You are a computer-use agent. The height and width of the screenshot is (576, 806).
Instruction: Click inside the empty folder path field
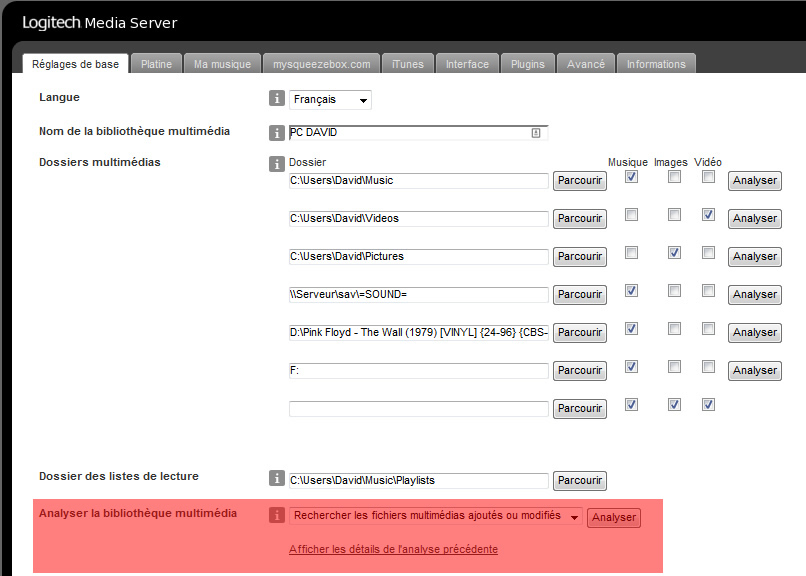pos(418,408)
